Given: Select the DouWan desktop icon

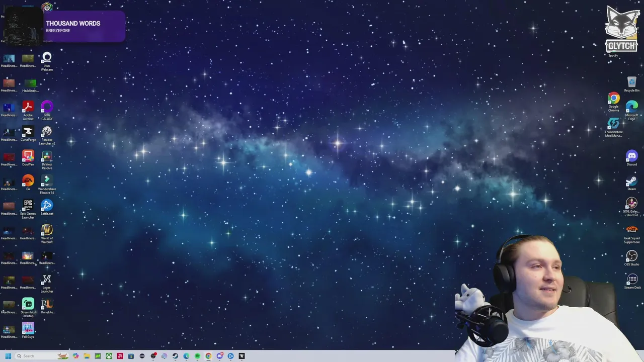Looking at the screenshot, I should [28, 159].
